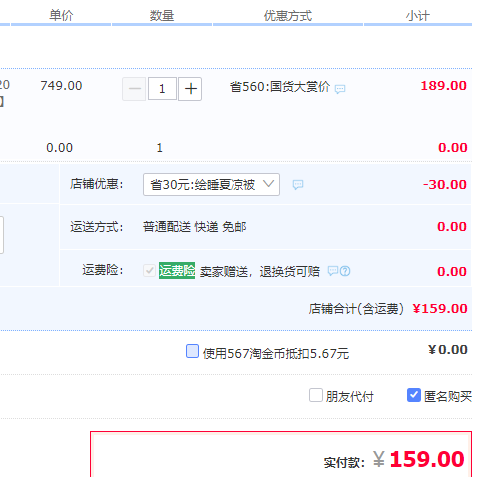Screen dimensions: 501x477
Task: Toggle the 运费险 shipping insurance checkbox
Action: pyautogui.click(x=149, y=271)
